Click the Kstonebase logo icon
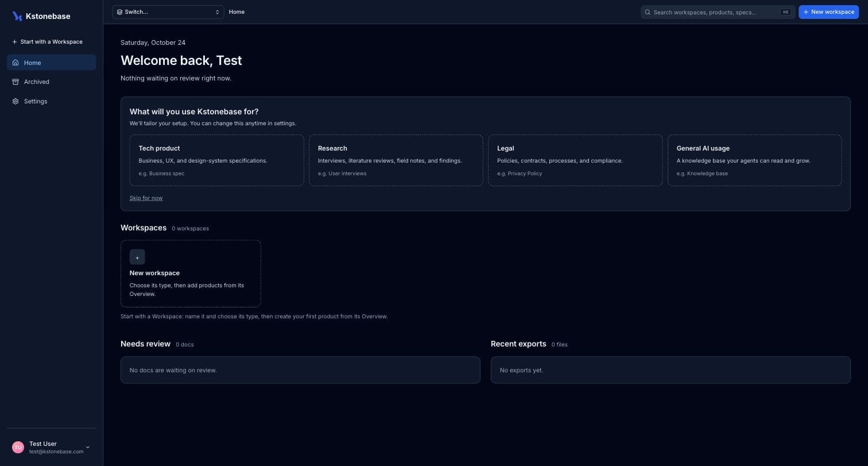 pos(17,16)
